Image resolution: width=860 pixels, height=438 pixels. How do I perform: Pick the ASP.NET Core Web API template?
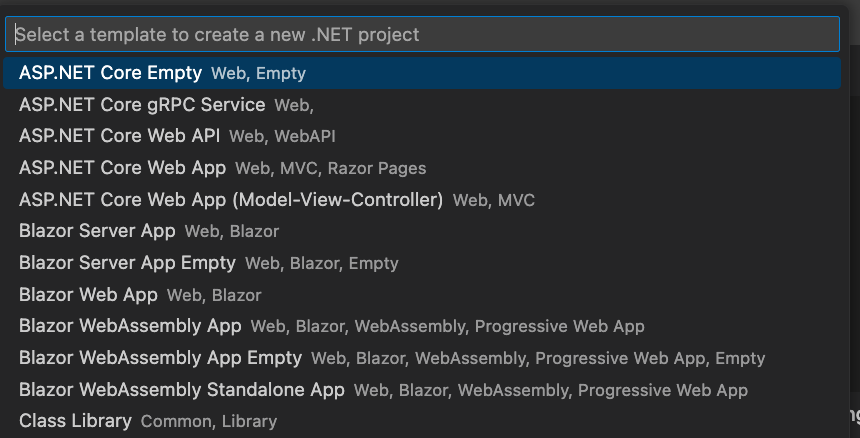pos(119,136)
